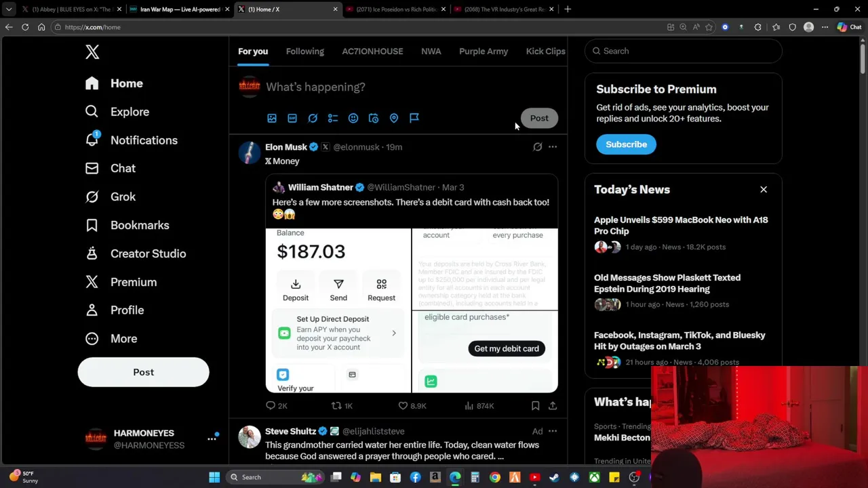Click Elon Musk's profile avatar

[x=250, y=152]
